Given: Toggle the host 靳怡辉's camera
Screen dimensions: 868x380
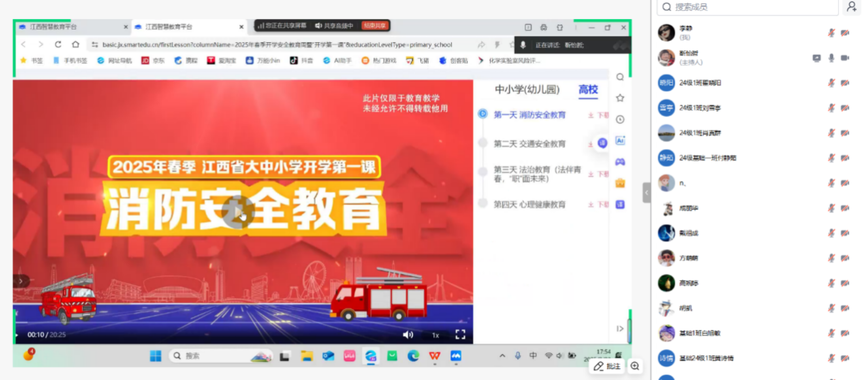Looking at the screenshot, I should 845,58.
